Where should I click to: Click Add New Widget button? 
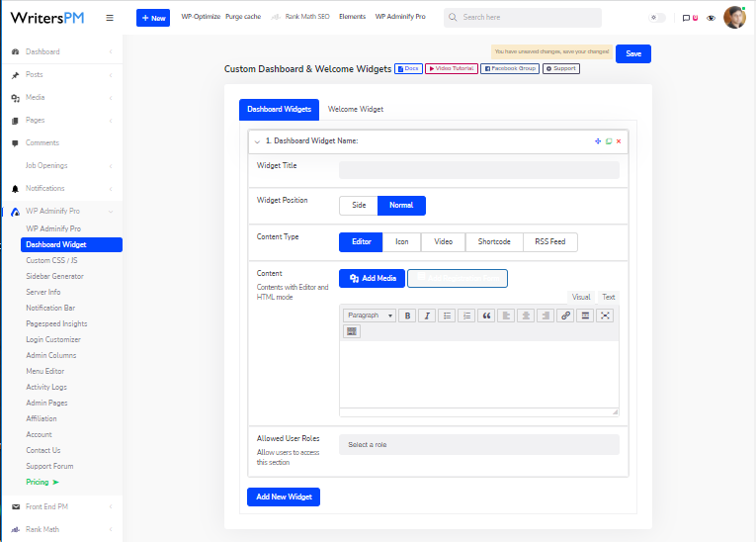(284, 497)
